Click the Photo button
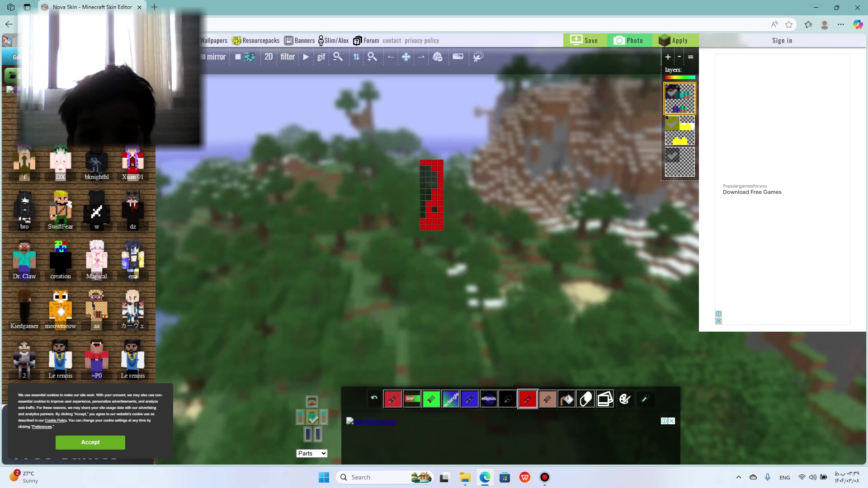The height and width of the screenshot is (488, 868). click(x=629, y=40)
